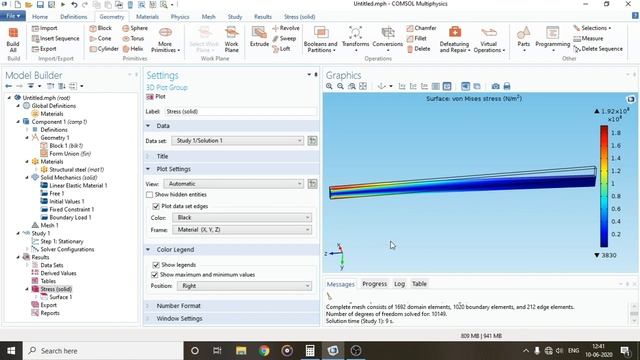Select Surface 1 under Stress (solid)

click(x=56, y=297)
